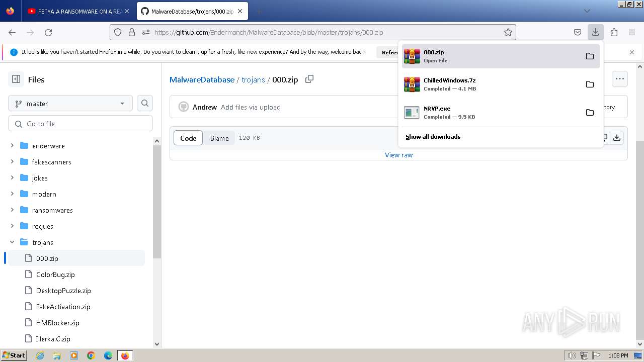Switch to the Code view
This screenshot has height=362, width=644.
(188, 138)
